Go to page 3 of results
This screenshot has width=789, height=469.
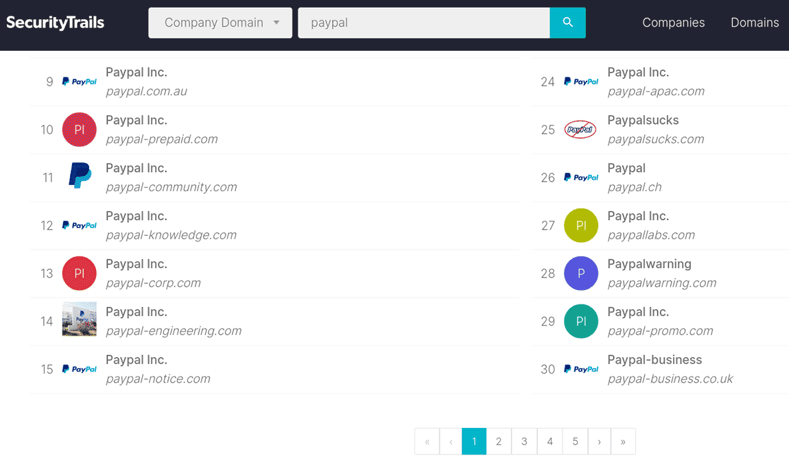(x=524, y=441)
